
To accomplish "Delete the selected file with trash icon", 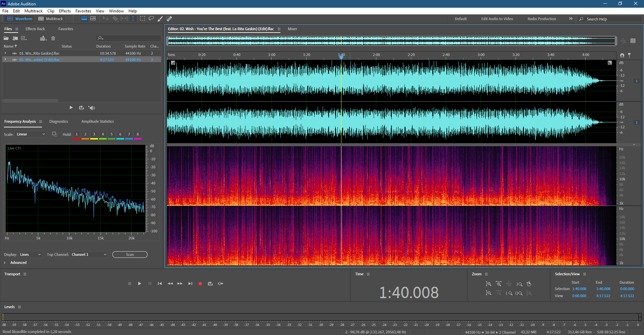I will (x=53, y=38).
